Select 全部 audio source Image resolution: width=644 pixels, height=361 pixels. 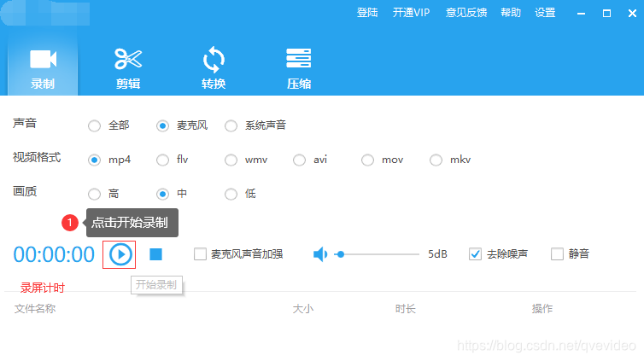tap(95, 125)
